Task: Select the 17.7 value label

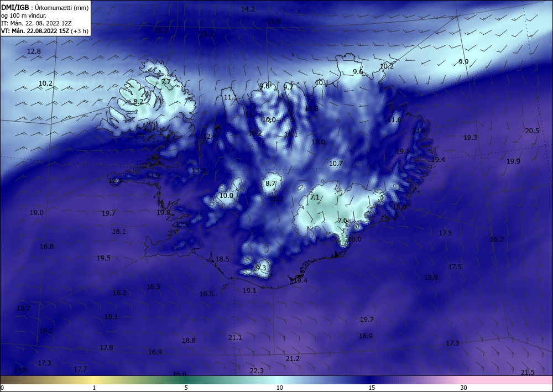Action: [x=80, y=369]
